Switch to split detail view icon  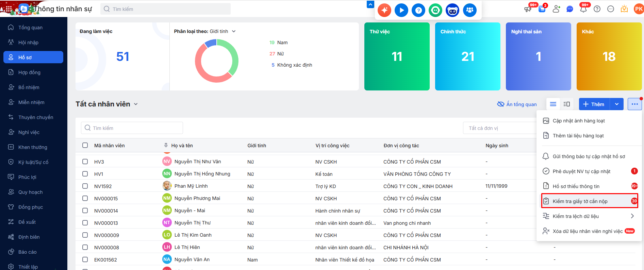click(567, 104)
